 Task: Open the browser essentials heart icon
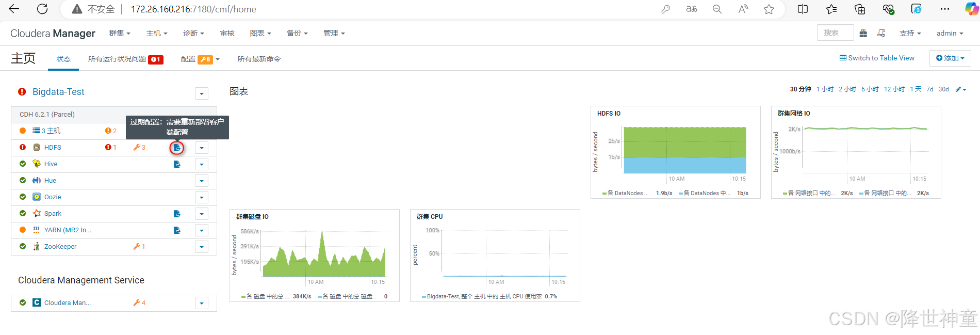(x=888, y=9)
